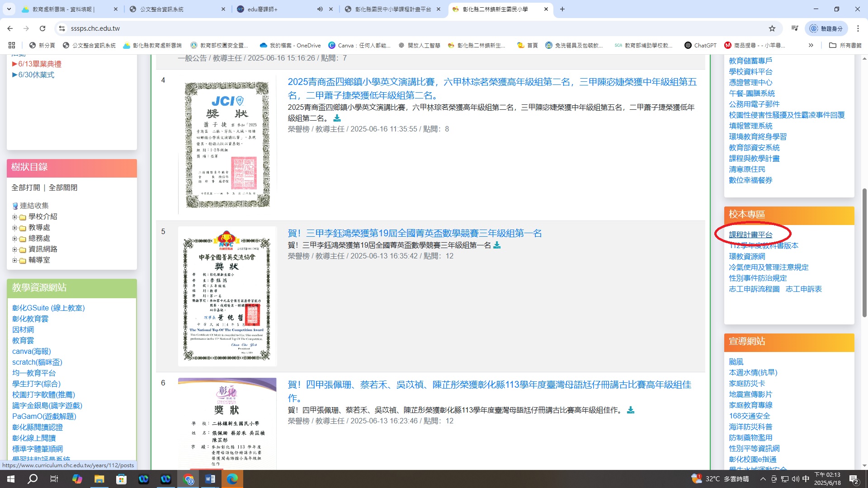Click the Windows search icon in the taskbar
Image resolution: width=868 pixels, height=488 pixels.
[33, 479]
